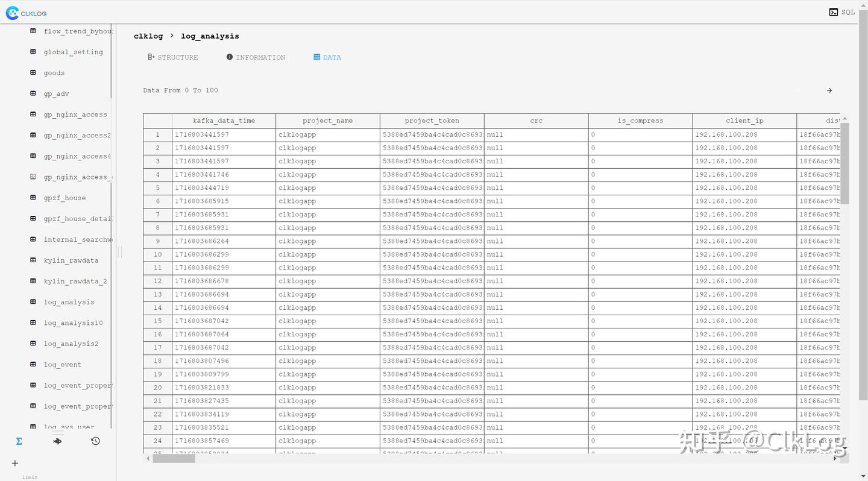868x481 pixels.
Task: Click the sigma icon in the sidebar footer
Action: click(x=19, y=441)
